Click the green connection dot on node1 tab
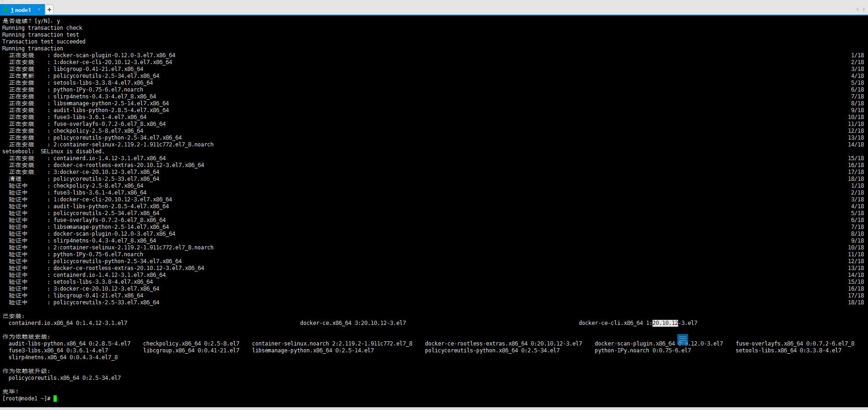 click(x=5, y=10)
